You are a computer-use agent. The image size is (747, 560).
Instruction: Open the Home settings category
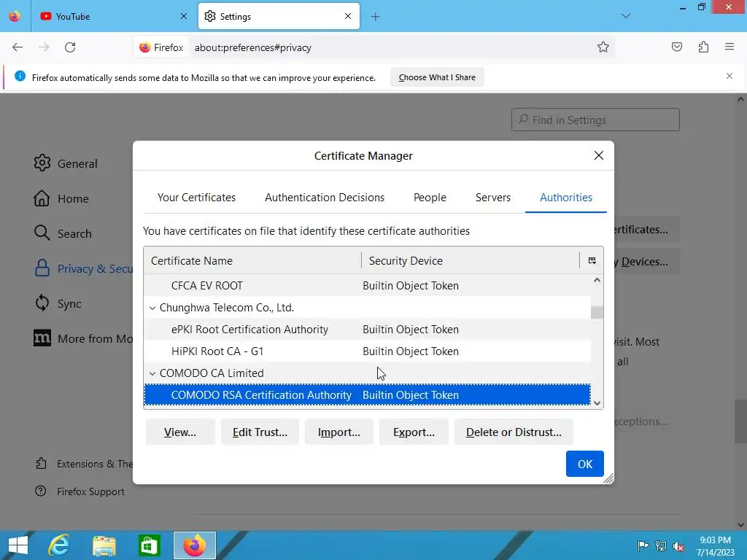(61, 198)
